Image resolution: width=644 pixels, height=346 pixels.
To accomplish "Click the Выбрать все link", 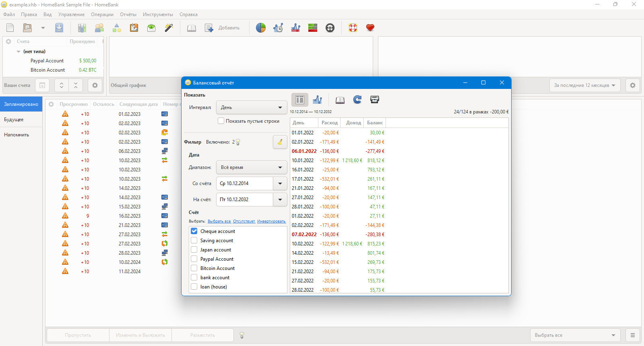I will (x=219, y=221).
